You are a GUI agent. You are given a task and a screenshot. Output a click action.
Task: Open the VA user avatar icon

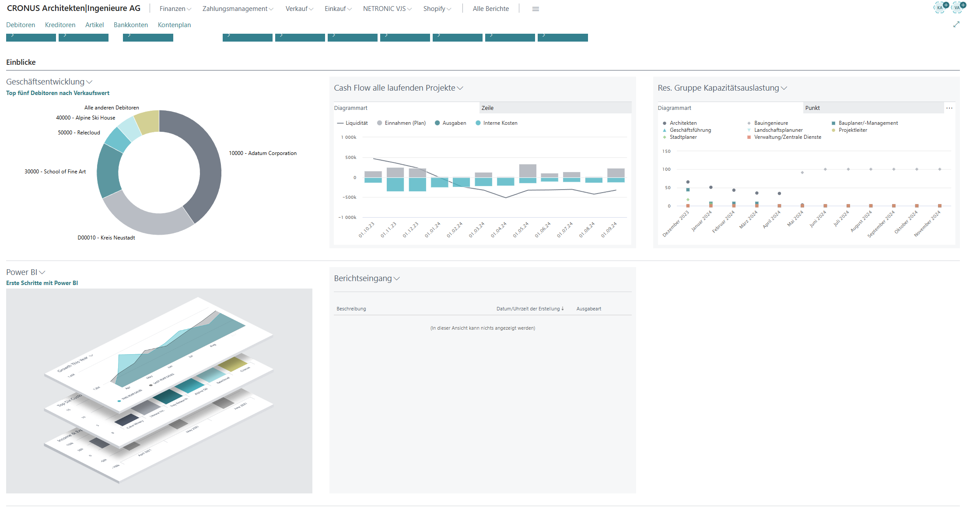957,7
